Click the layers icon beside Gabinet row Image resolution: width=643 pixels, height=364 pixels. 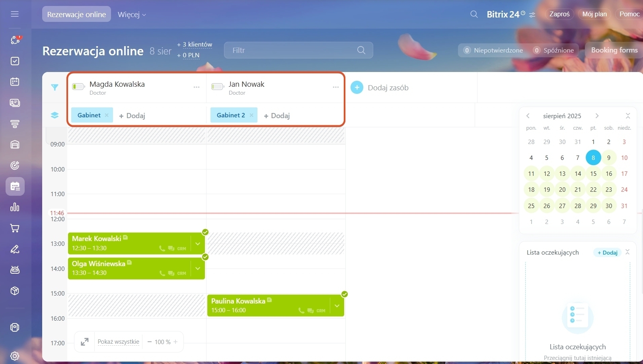coord(55,115)
